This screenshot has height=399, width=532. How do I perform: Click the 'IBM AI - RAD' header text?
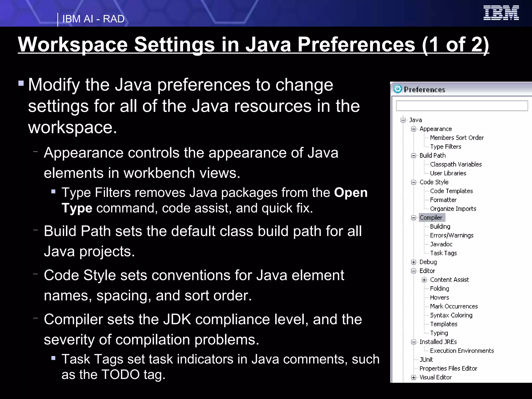(93, 19)
